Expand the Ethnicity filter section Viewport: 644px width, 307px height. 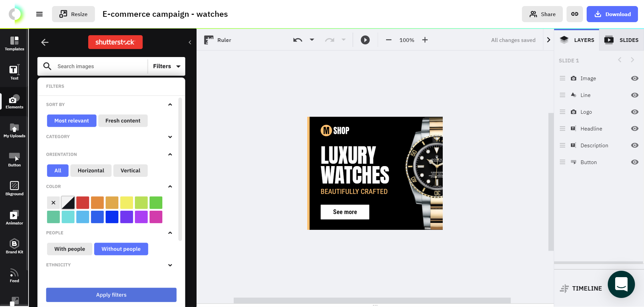(170, 265)
